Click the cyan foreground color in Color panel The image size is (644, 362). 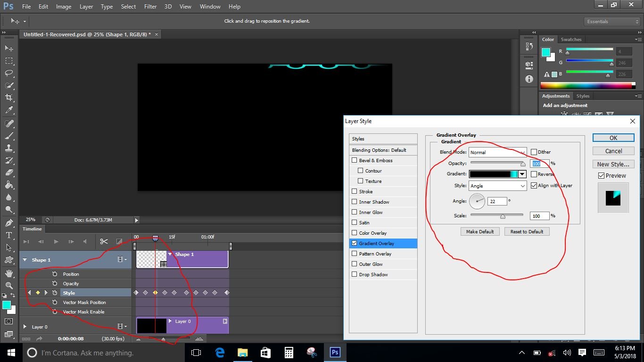(x=545, y=52)
